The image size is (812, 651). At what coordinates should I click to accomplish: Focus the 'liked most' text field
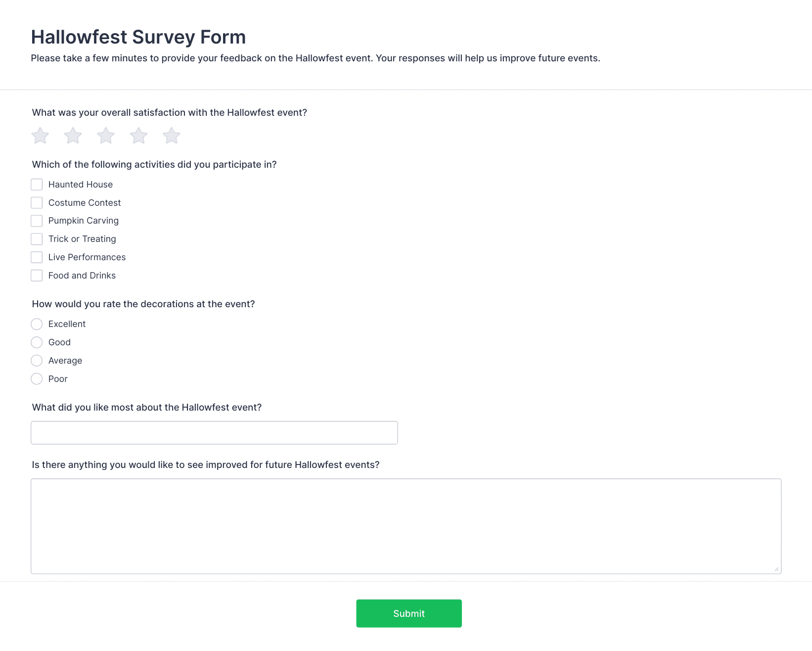(x=214, y=433)
